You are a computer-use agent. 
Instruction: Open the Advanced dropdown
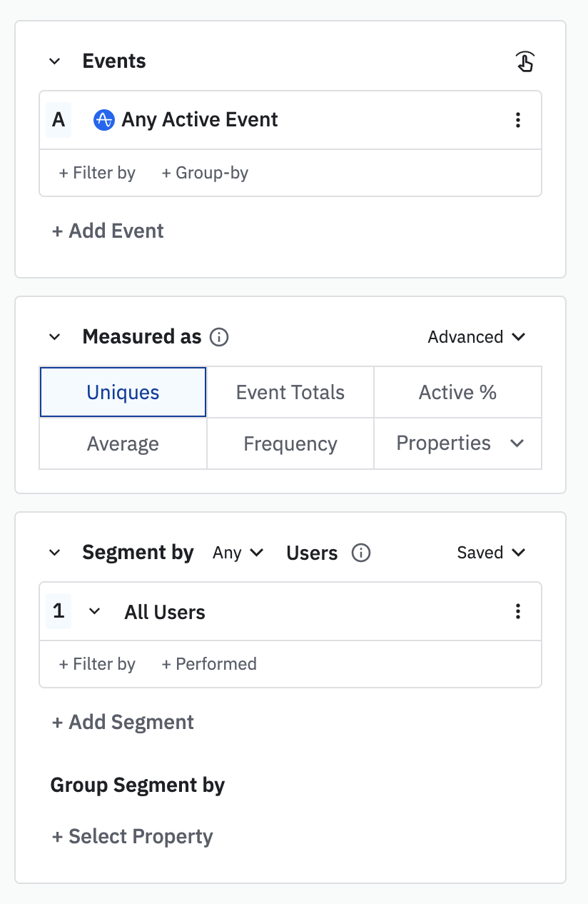[x=476, y=337]
